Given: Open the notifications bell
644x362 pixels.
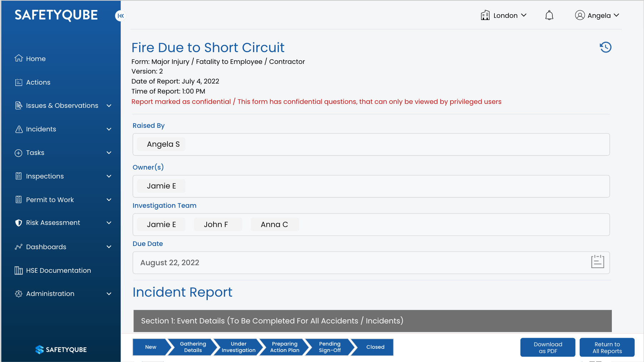Looking at the screenshot, I should pos(549,15).
